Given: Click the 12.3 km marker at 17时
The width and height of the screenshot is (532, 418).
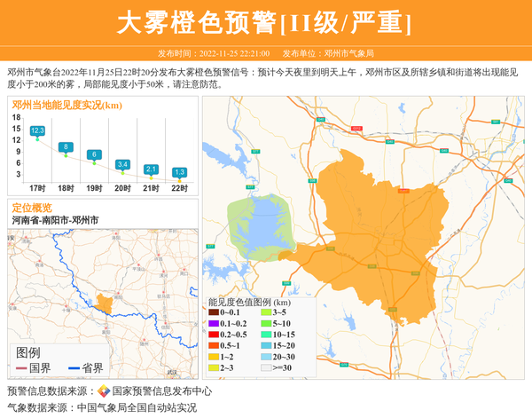Looking at the screenshot, I should pyautogui.click(x=37, y=130).
